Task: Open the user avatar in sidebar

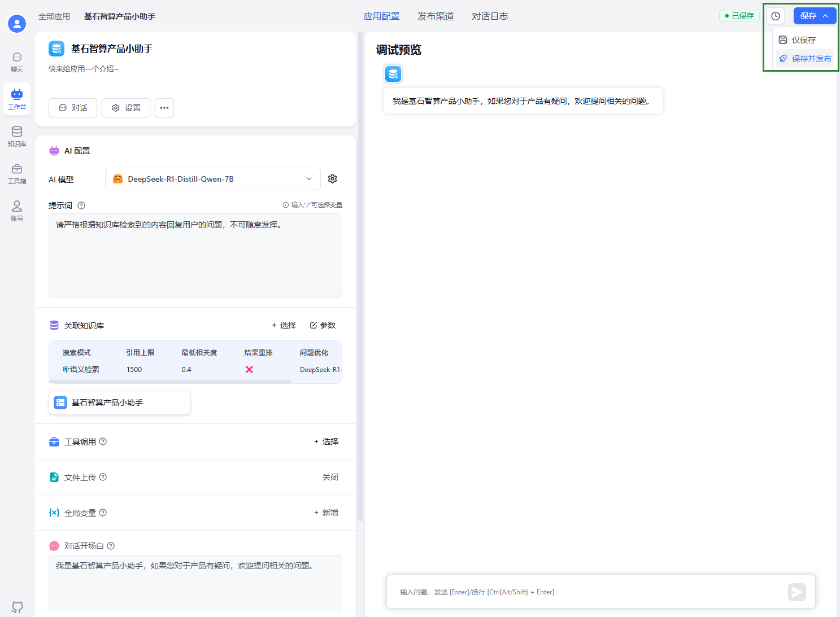Action: point(17,24)
